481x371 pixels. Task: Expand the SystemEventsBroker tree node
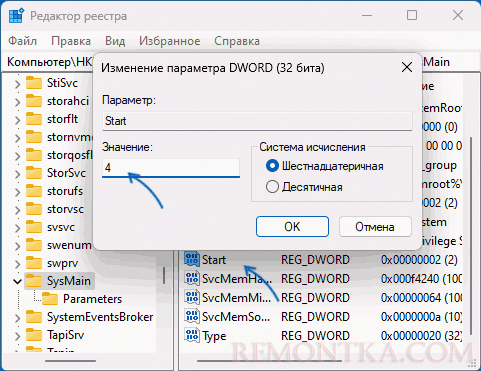17,317
